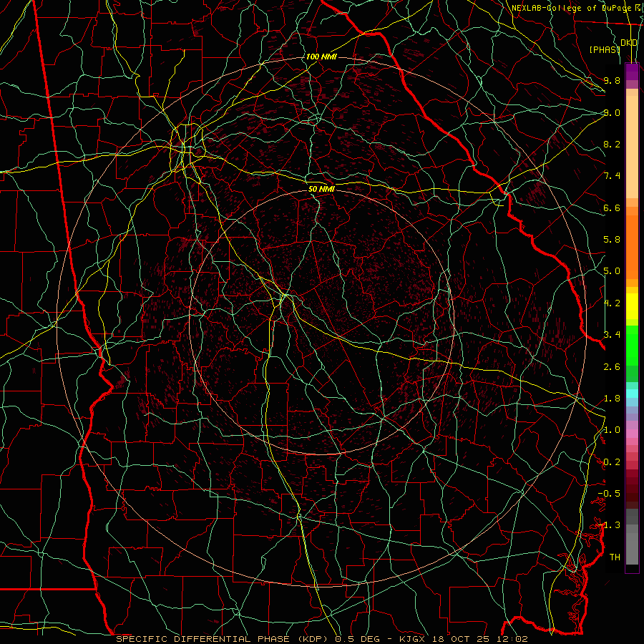Image resolution: width=644 pixels, height=644 pixels.
Task: Select the -1.3 value on color scale
Action: 609,525
